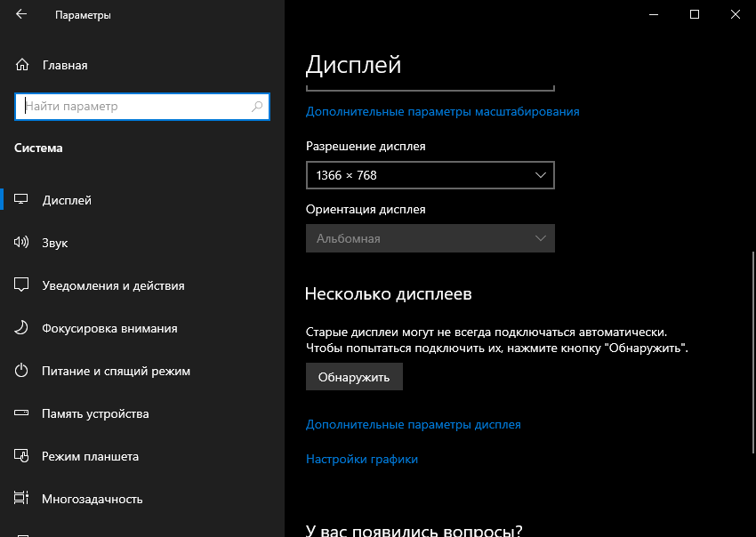
Task: Click the Фокусировка внимания moon icon
Action: coord(21,328)
